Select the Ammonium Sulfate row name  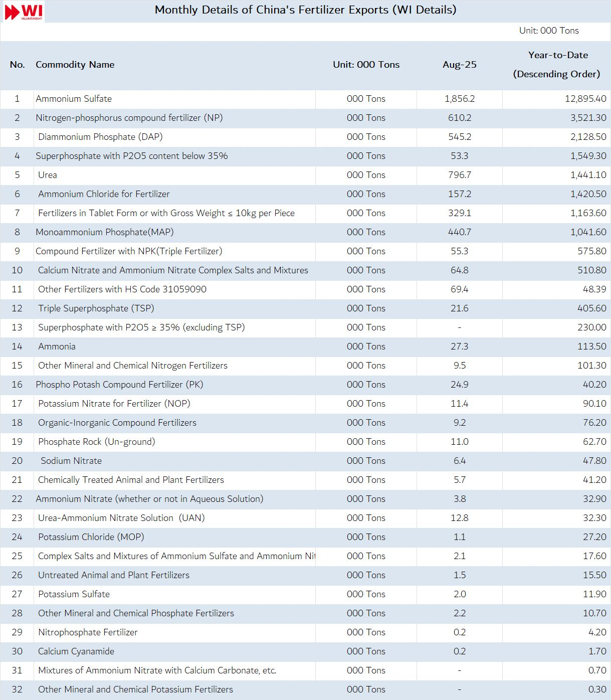74,99
